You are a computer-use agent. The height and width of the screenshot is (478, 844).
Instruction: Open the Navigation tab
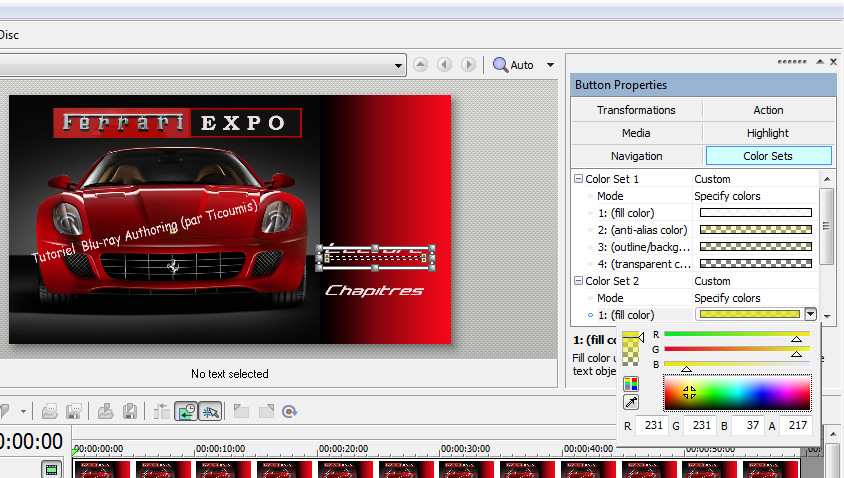pos(636,156)
